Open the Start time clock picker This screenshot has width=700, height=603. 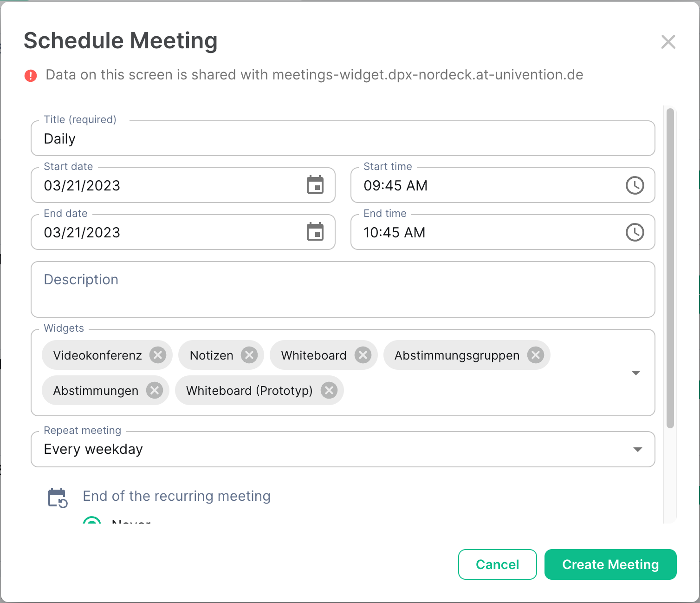tap(635, 185)
